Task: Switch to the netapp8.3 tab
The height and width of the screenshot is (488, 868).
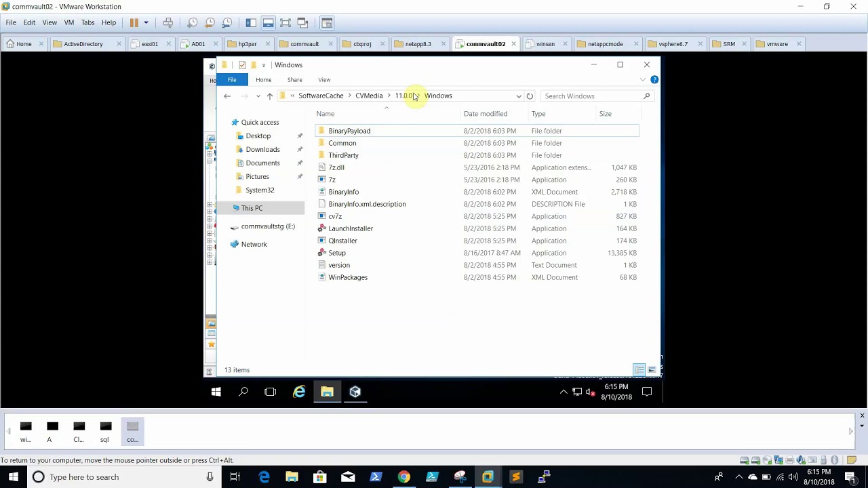Action: (418, 44)
